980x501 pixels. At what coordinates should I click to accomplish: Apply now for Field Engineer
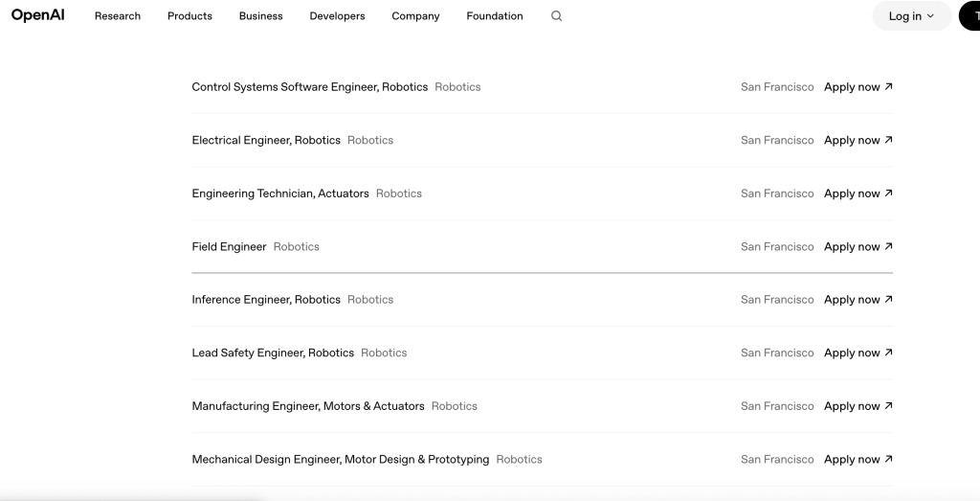point(858,246)
